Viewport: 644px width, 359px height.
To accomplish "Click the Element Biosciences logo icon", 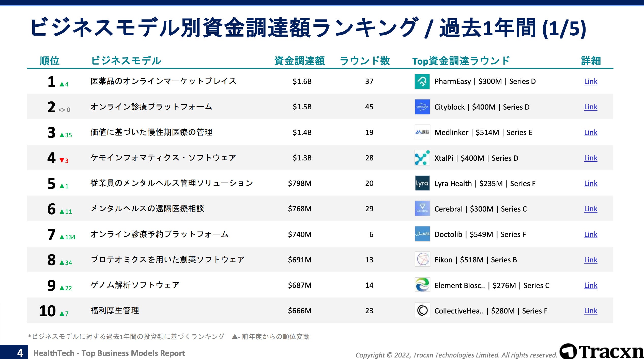I will (x=422, y=285).
